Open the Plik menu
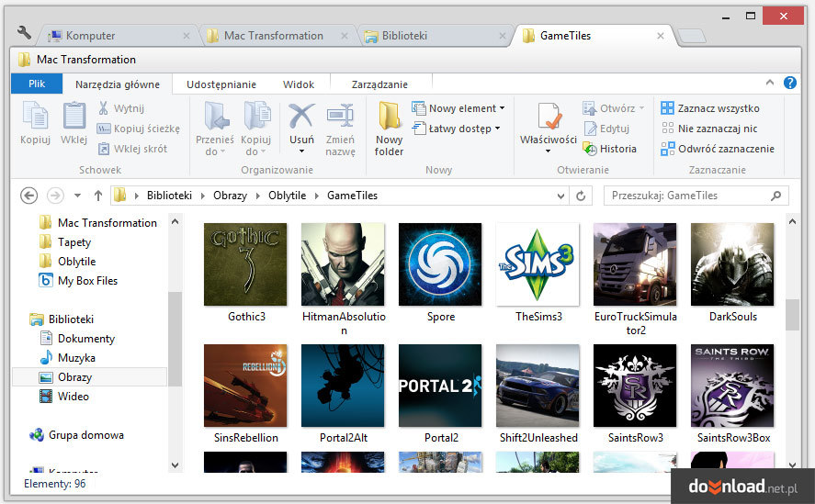815x504 pixels. coord(37,84)
